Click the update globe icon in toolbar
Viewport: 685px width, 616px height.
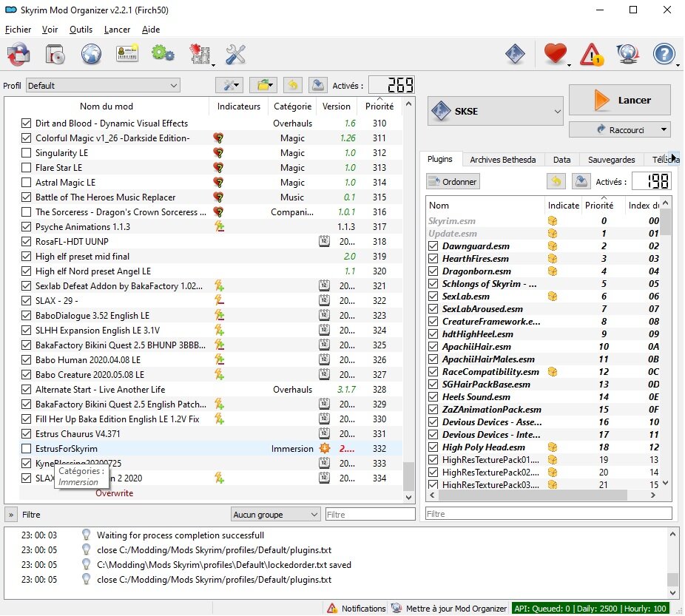click(628, 54)
